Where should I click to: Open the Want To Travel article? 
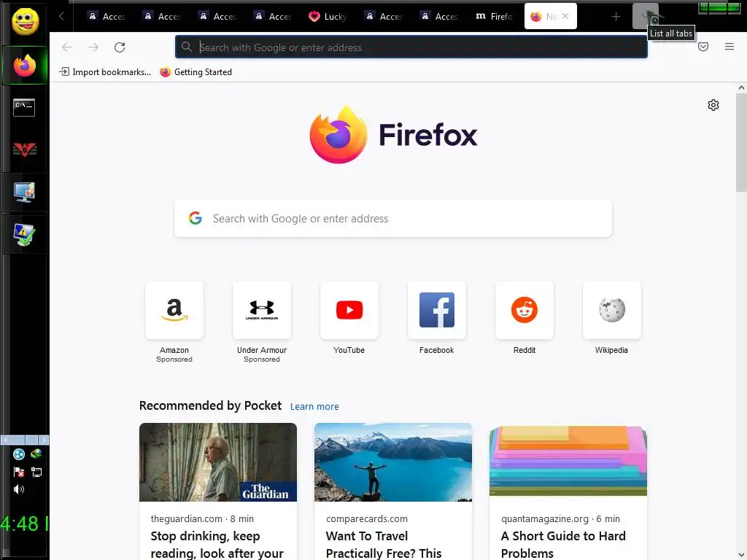(x=384, y=544)
